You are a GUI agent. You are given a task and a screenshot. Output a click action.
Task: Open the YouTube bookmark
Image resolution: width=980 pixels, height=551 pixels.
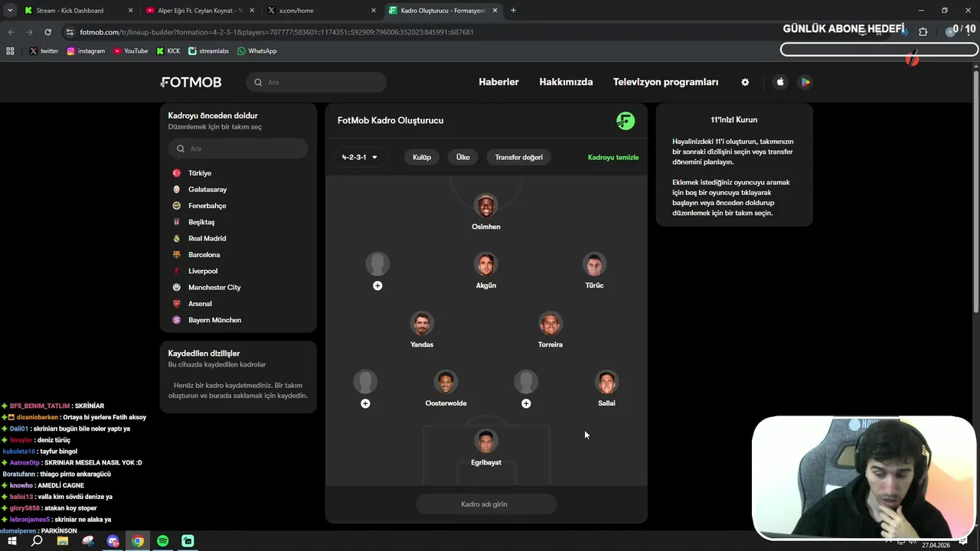tap(130, 51)
